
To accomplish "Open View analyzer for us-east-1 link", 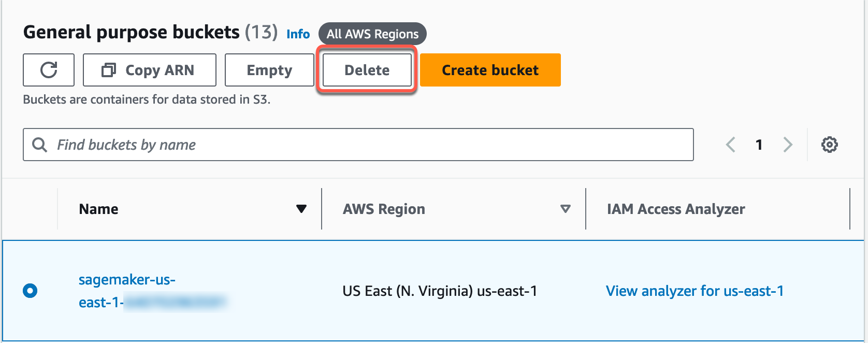I will 695,291.
